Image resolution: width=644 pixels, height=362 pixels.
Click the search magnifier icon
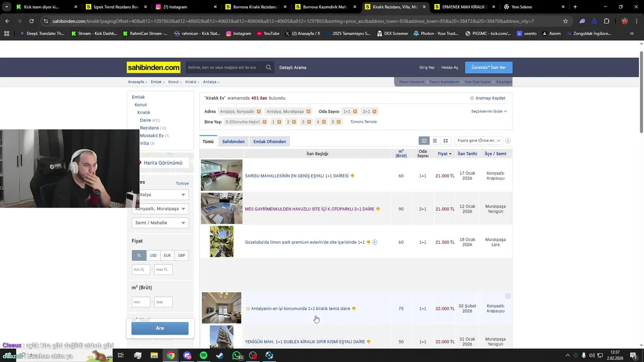click(x=269, y=67)
